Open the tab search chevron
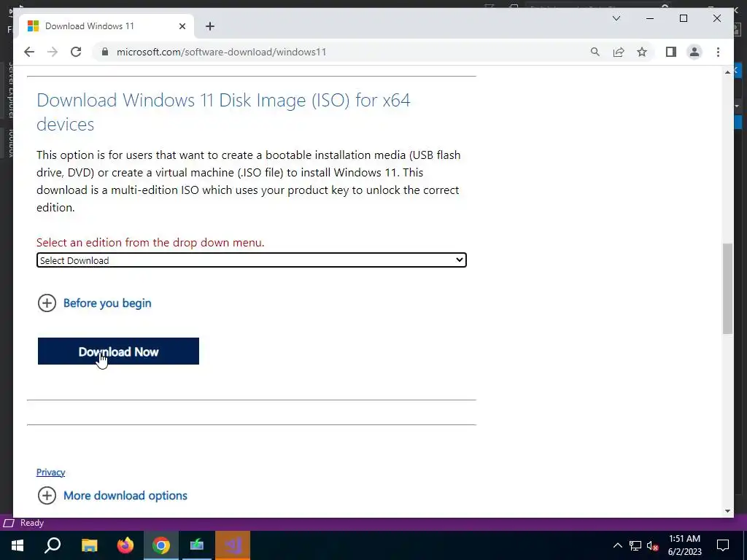Image resolution: width=747 pixels, height=560 pixels. pyautogui.click(x=616, y=18)
